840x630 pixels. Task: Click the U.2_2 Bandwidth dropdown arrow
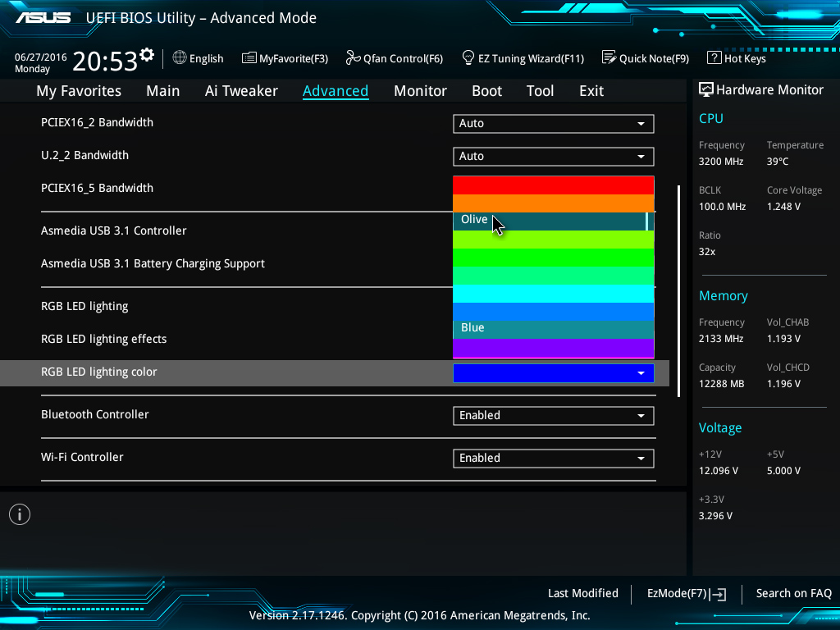[x=641, y=157]
